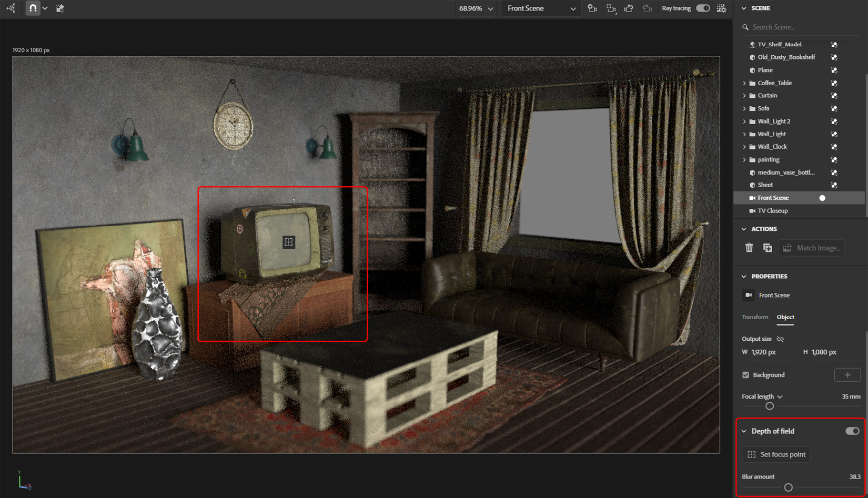Click sparkle icon beside Wall_Light 2
The image size is (868, 498).
coord(834,121)
